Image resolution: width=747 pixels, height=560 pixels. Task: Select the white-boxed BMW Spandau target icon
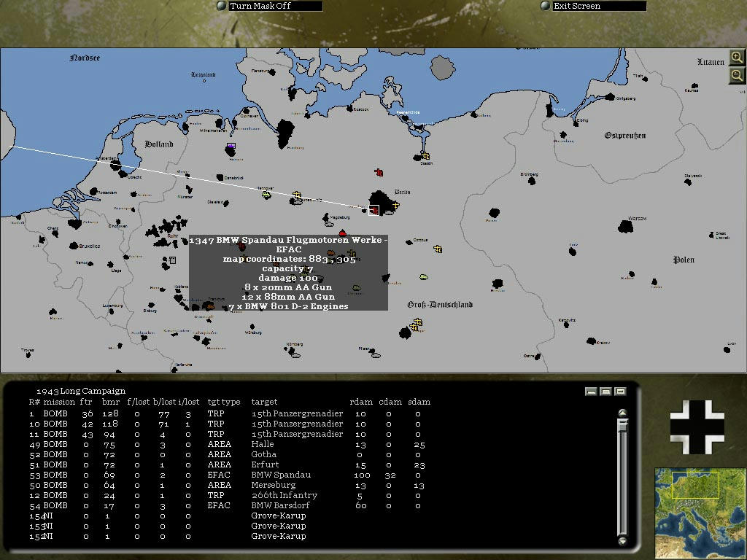[374, 210]
